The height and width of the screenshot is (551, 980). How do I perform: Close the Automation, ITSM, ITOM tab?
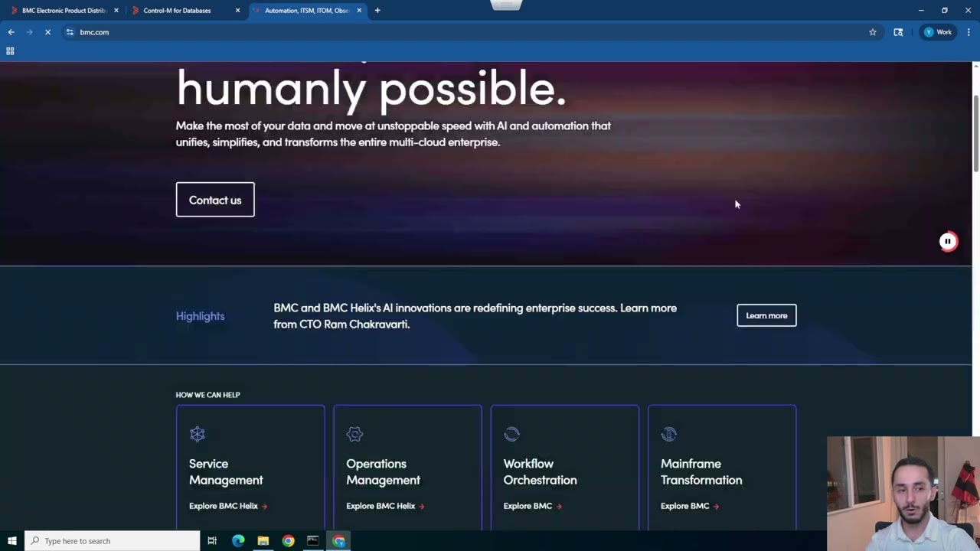click(359, 11)
